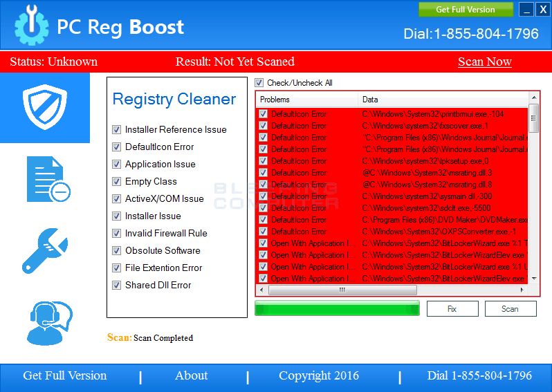Viewport: 552px width, 392px height.
Task: Click the Result: Not Yet Scaned text
Action: pyautogui.click(x=234, y=62)
